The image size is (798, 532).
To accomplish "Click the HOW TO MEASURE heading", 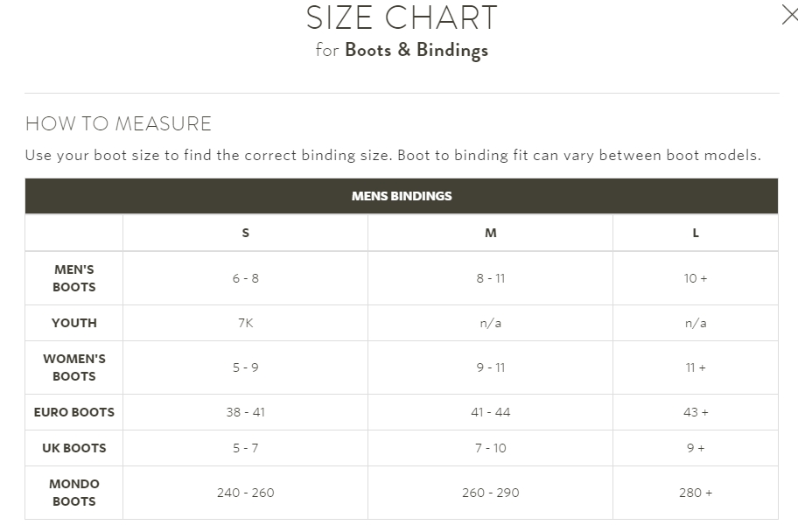I will point(118,123).
